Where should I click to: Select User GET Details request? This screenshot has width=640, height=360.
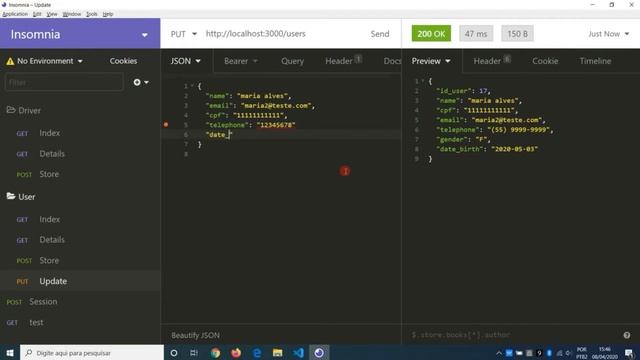pyautogui.click(x=80, y=240)
